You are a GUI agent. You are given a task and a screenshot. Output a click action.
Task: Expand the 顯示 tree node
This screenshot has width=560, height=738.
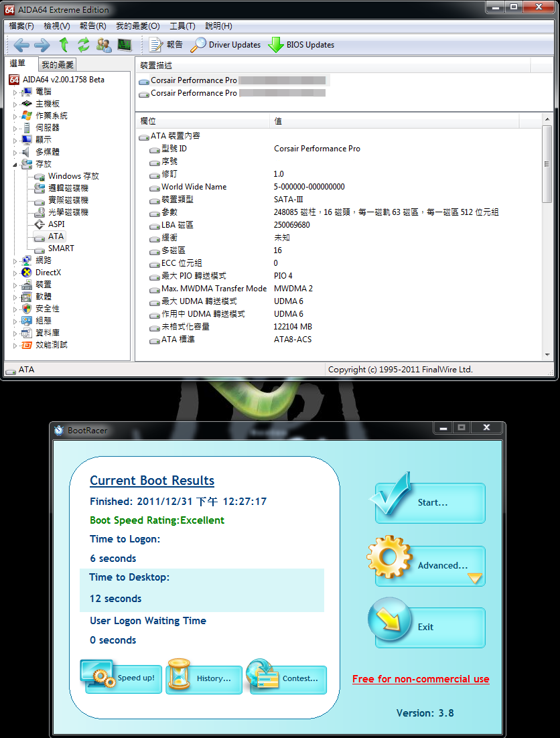[x=15, y=140]
